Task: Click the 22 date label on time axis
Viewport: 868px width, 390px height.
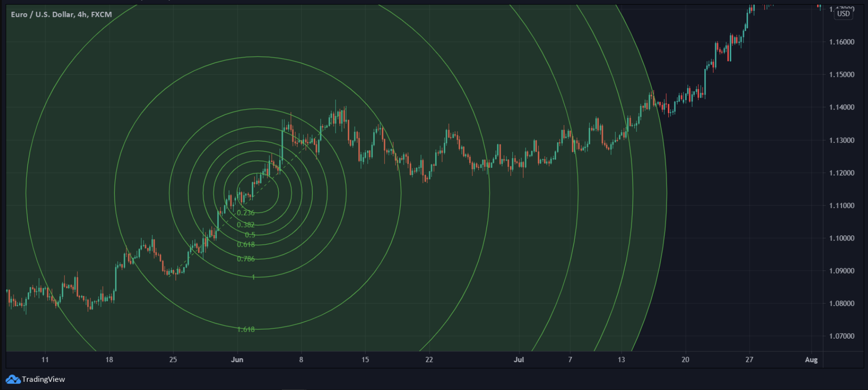Action: pyautogui.click(x=429, y=360)
